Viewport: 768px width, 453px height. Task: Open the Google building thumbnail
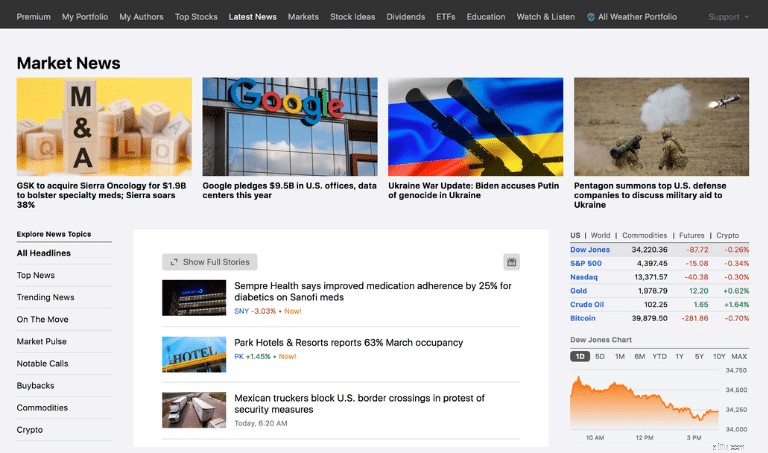[x=290, y=126]
